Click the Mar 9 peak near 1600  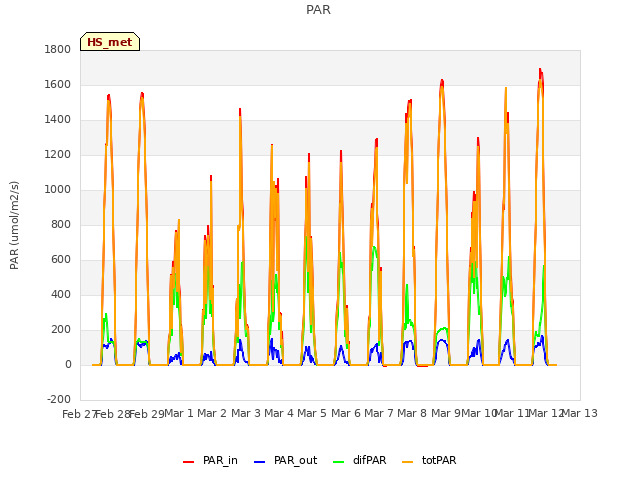442,80
